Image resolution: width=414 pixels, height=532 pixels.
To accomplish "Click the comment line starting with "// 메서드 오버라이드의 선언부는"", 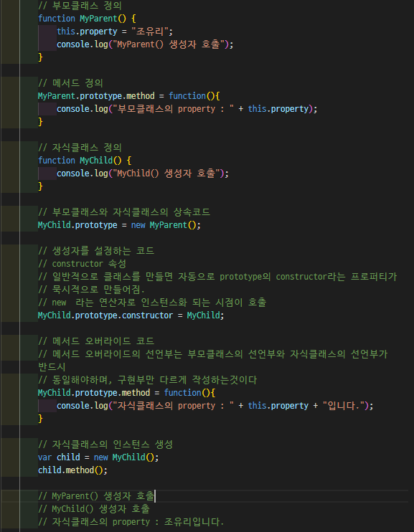I will [x=212, y=354].
